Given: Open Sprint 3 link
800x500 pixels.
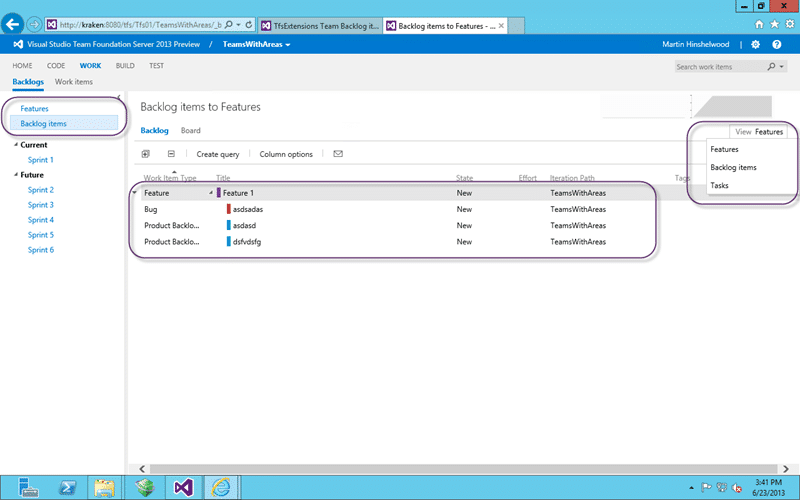Looking at the screenshot, I should pyautogui.click(x=41, y=205).
